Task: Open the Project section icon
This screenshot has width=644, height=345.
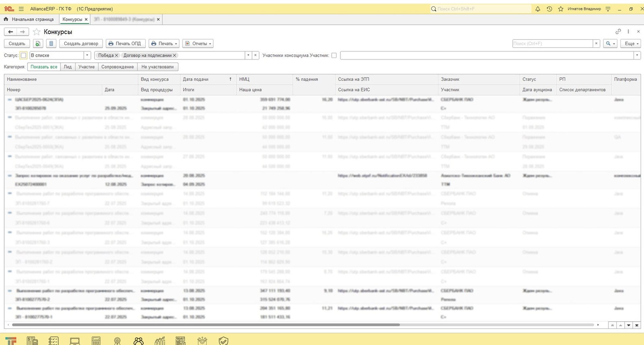Action: [x=181, y=341]
